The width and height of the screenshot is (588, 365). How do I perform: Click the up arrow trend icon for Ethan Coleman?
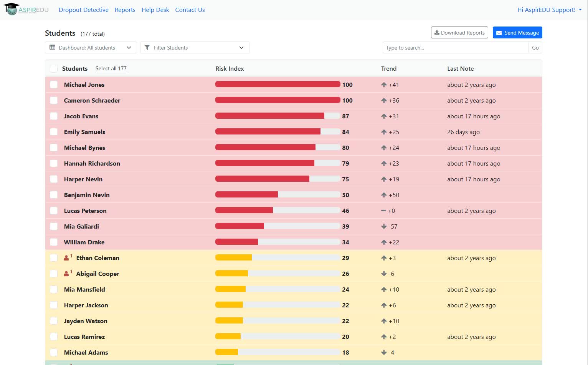(x=384, y=258)
